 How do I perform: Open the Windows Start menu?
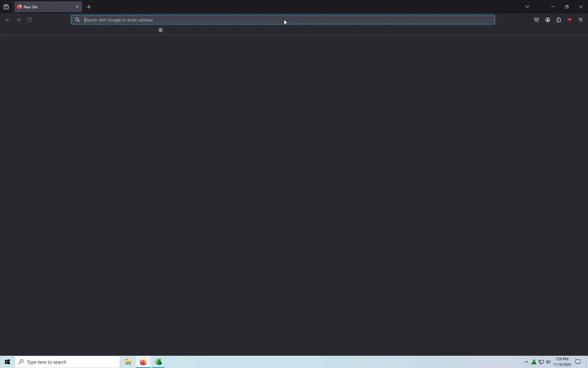7,362
